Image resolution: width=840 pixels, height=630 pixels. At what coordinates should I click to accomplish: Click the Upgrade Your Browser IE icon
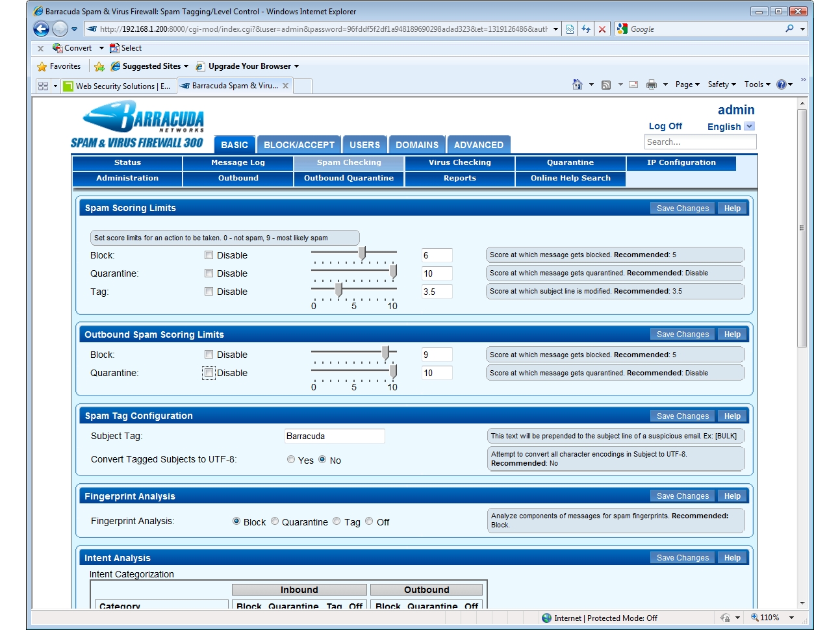200,66
